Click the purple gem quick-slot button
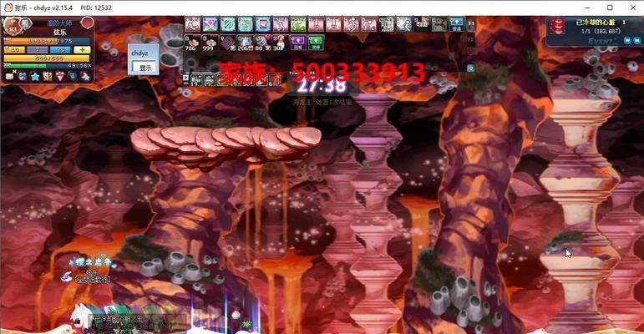Viewport: 644px width, 334px height. pos(298,43)
